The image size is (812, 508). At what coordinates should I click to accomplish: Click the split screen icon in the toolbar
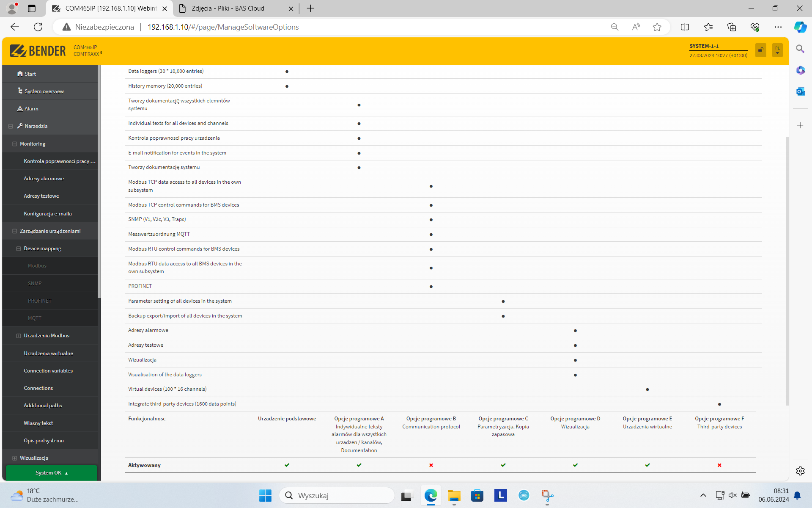685,27
